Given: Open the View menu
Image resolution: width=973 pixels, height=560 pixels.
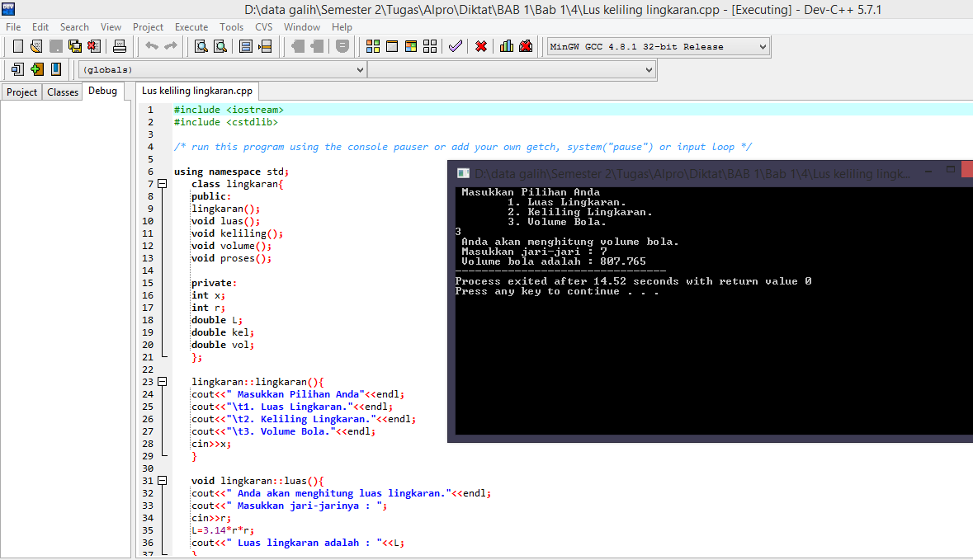Looking at the screenshot, I should click(x=111, y=27).
